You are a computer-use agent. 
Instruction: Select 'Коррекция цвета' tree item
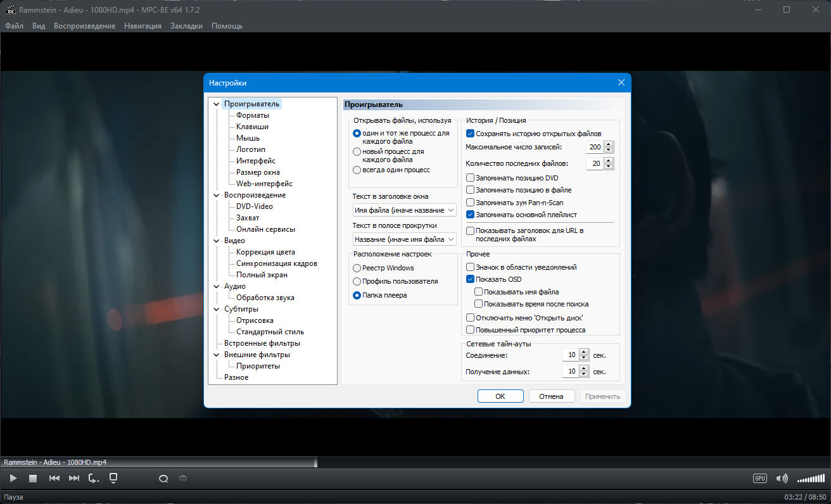click(265, 252)
